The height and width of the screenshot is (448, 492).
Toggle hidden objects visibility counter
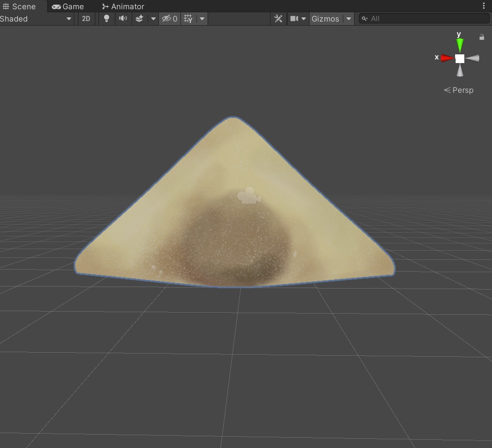[x=170, y=19]
